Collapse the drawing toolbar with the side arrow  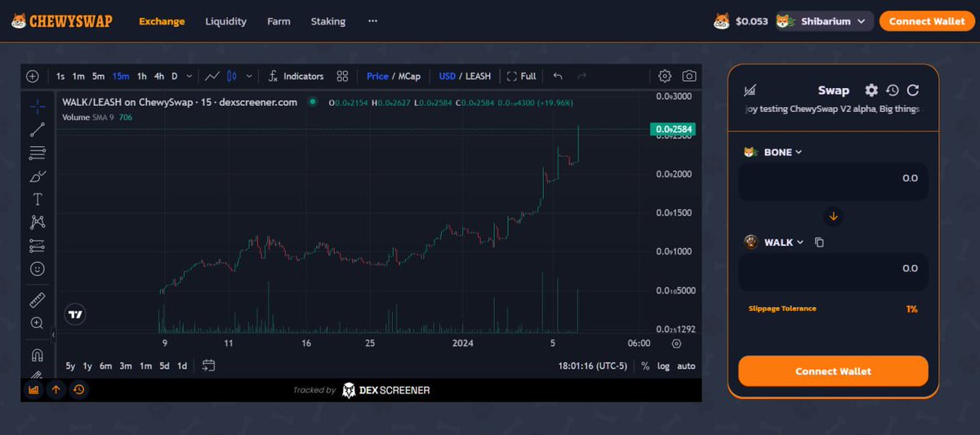pos(53,335)
